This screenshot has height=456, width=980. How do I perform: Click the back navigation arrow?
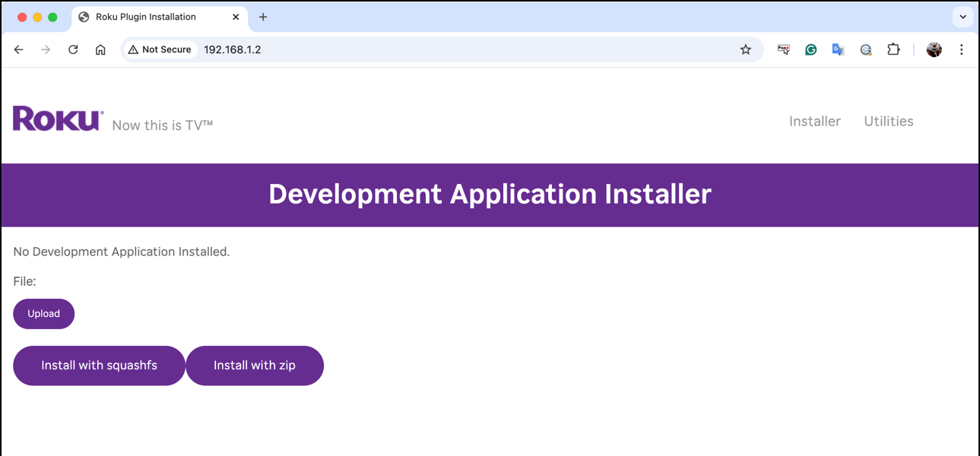18,49
